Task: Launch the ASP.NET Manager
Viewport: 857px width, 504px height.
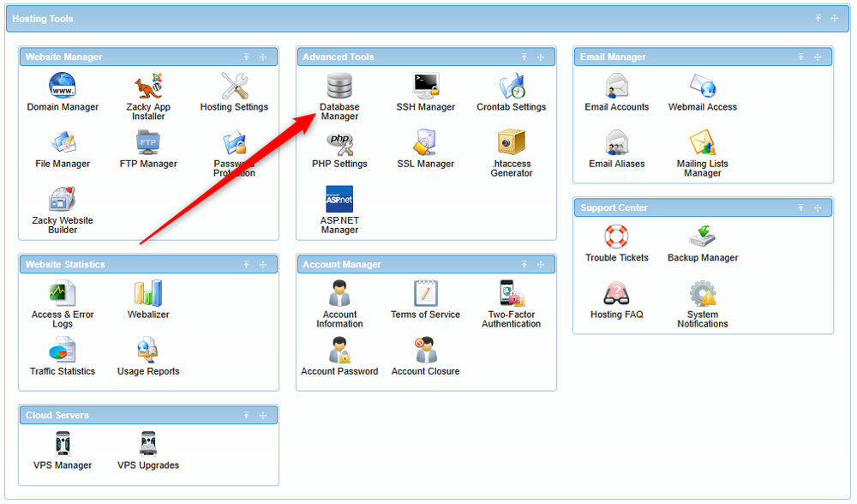Action: click(339, 206)
